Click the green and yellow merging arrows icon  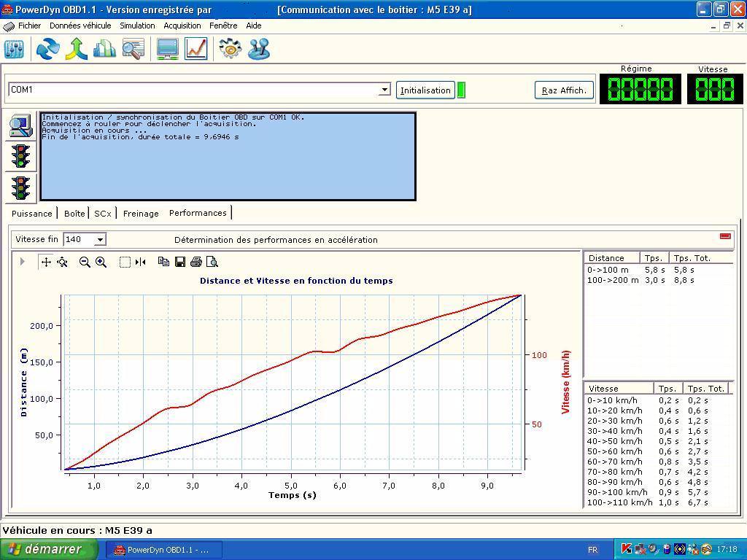click(76, 49)
